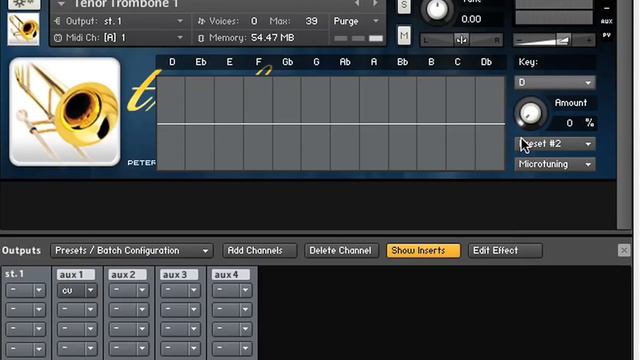Click the aux 2 channel name field

pyautogui.click(x=128, y=275)
